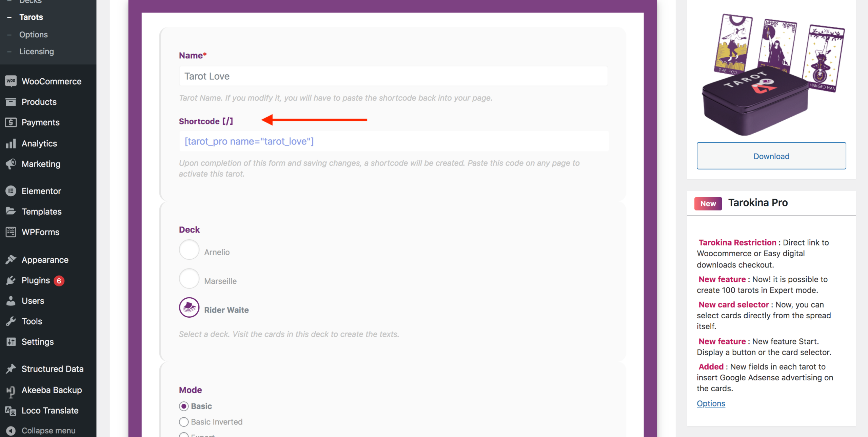Click the WooCommerce sidebar icon
Viewport: 868px width, 437px height.
(11, 81)
